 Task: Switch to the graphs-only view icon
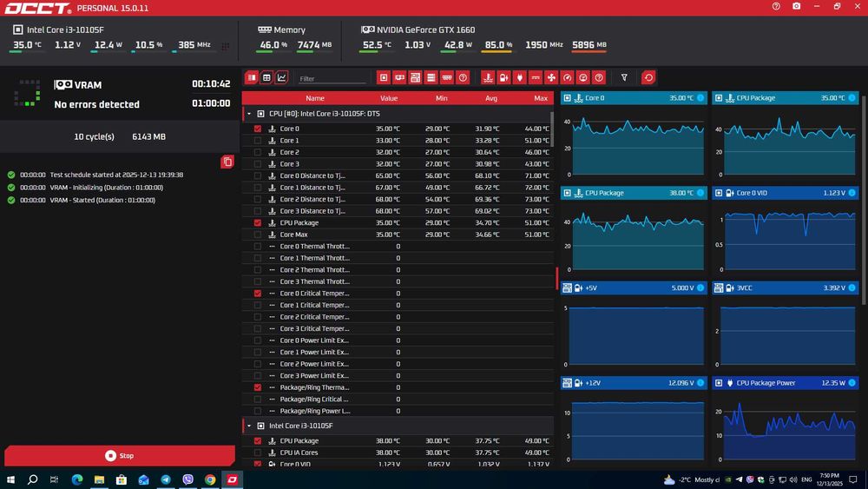282,77
